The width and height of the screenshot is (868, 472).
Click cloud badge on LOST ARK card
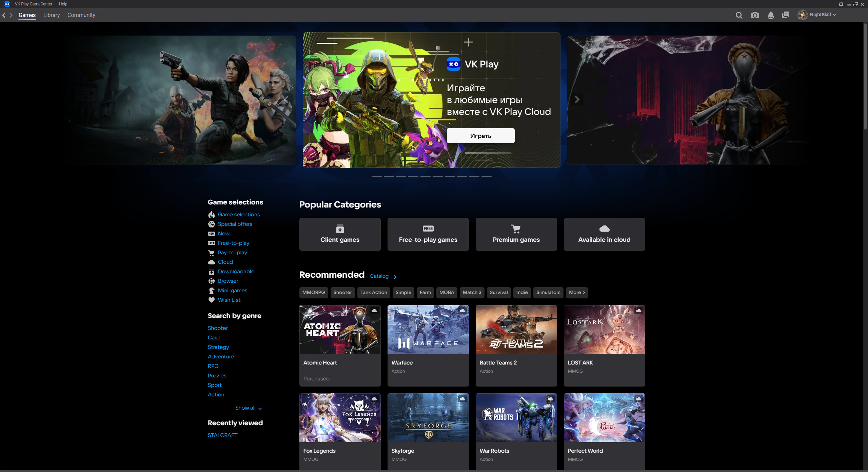639,311
